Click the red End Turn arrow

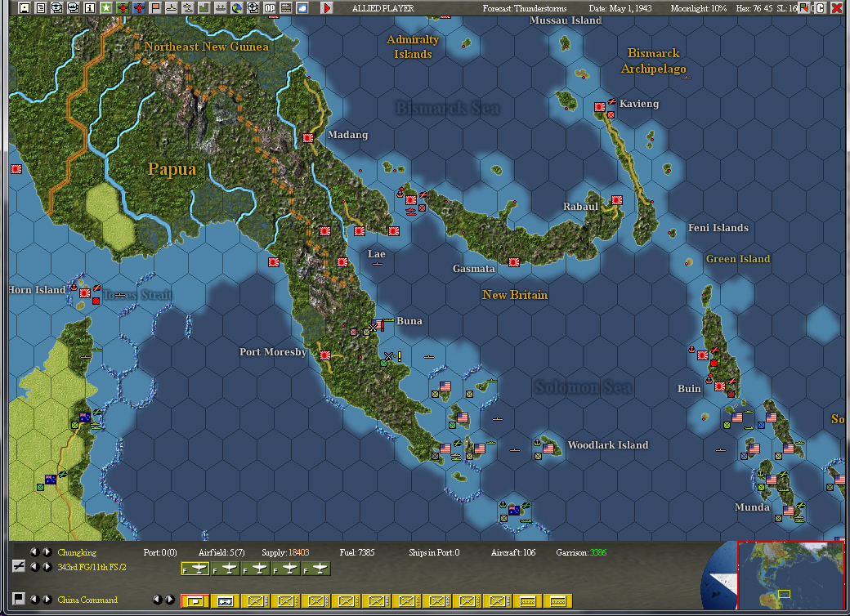[x=326, y=8]
